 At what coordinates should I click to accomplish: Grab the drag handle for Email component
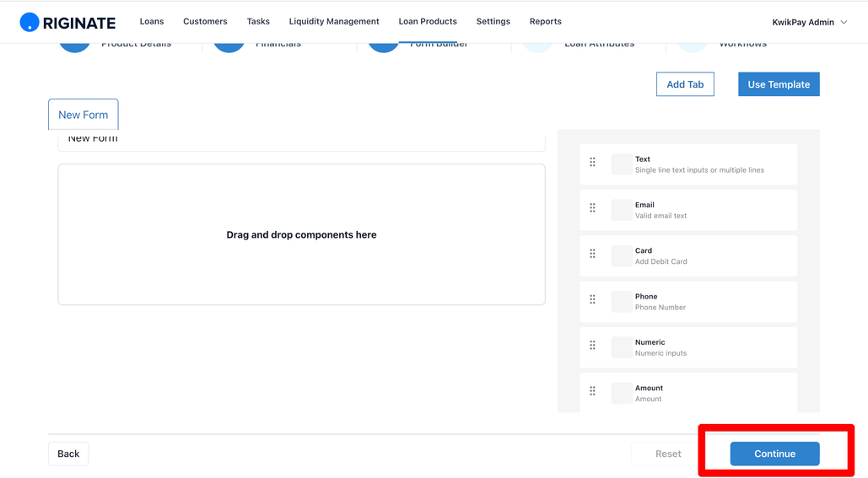pyautogui.click(x=592, y=208)
